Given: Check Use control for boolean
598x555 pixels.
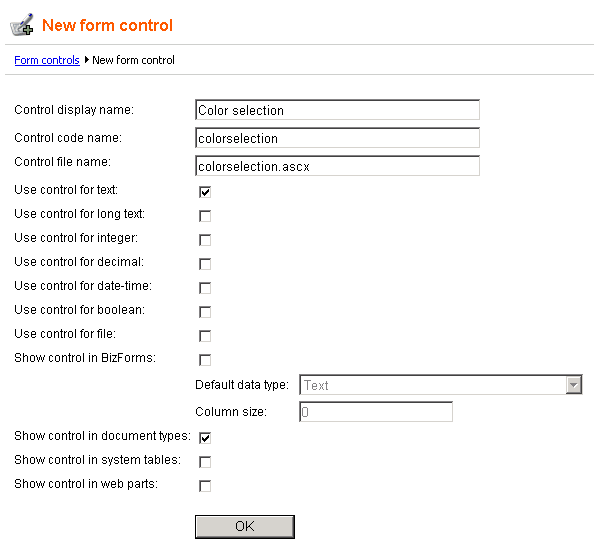Looking at the screenshot, I should [205, 312].
